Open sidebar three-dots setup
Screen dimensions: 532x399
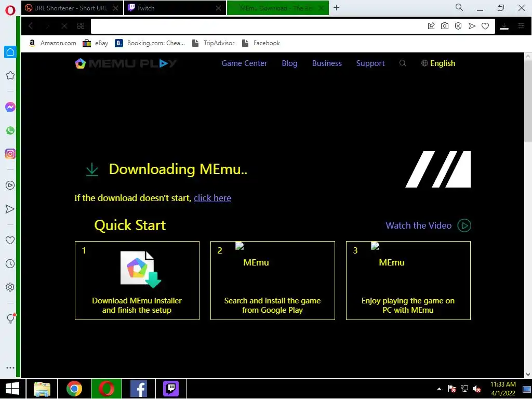(x=10, y=368)
